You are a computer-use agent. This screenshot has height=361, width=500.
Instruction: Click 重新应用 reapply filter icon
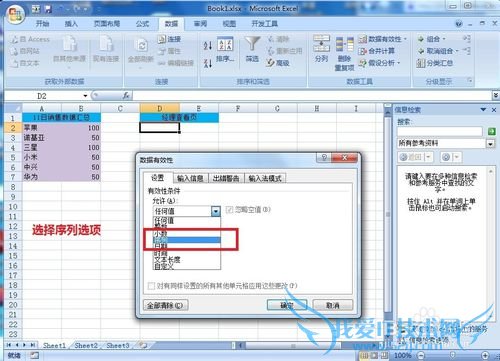[270, 51]
